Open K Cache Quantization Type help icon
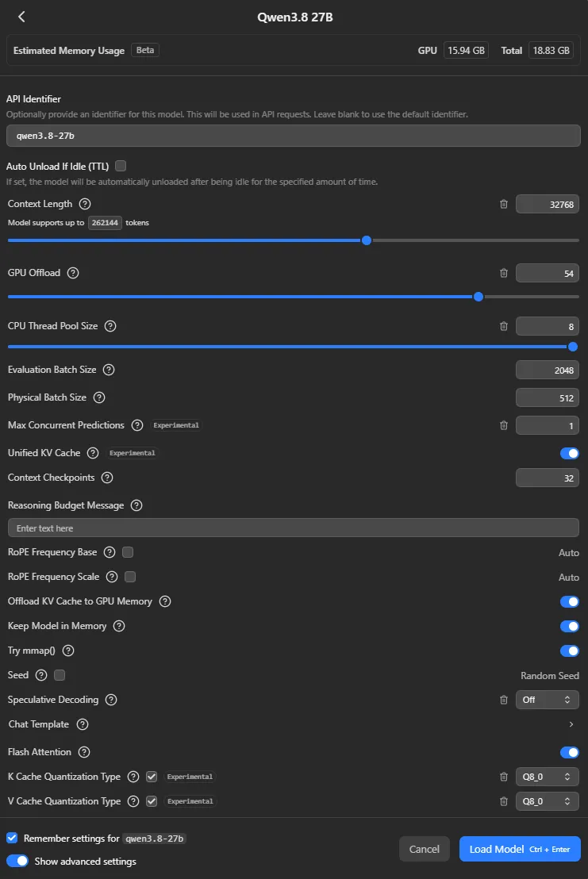The width and height of the screenshot is (588, 879). tap(133, 777)
